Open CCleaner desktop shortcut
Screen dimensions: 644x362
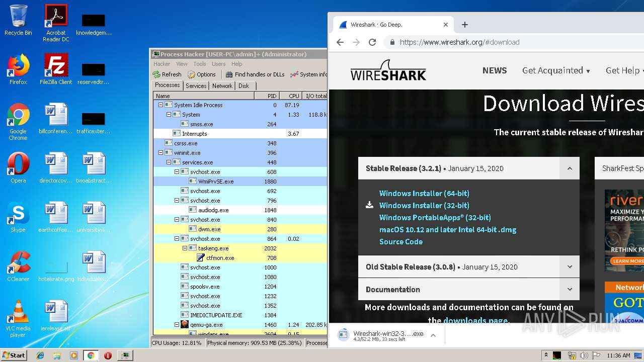pyautogui.click(x=18, y=266)
